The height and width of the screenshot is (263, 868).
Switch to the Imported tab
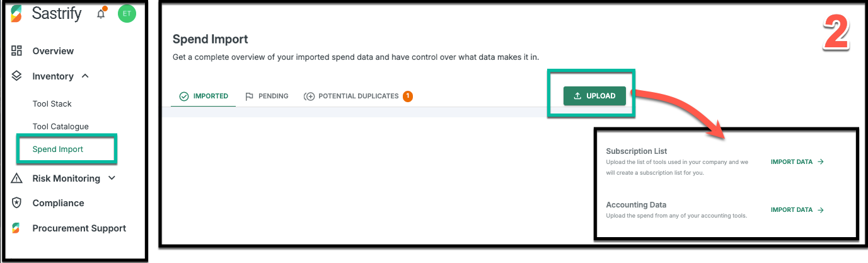[203, 96]
